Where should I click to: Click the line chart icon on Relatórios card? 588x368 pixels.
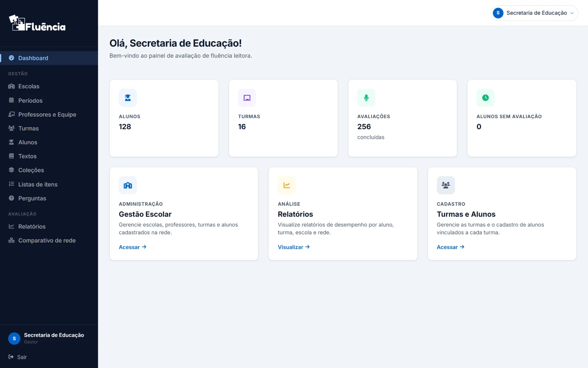[x=287, y=185]
